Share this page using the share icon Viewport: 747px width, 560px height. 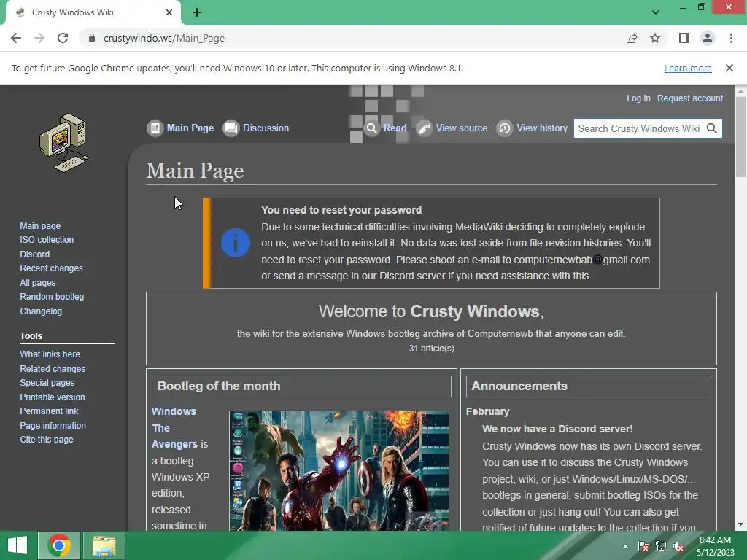[x=632, y=38]
